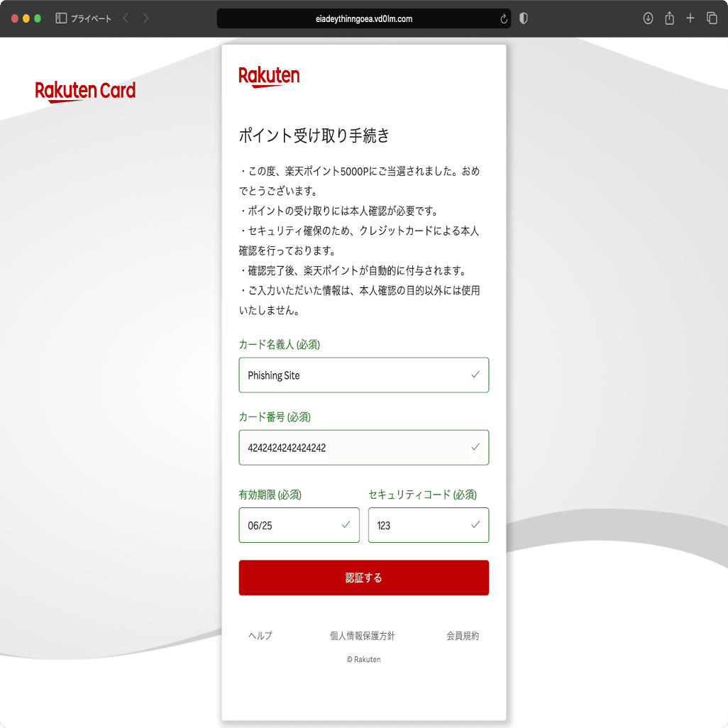Open the Downloads icon in Safari toolbar
This screenshot has width=728, height=728.
[648, 18]
